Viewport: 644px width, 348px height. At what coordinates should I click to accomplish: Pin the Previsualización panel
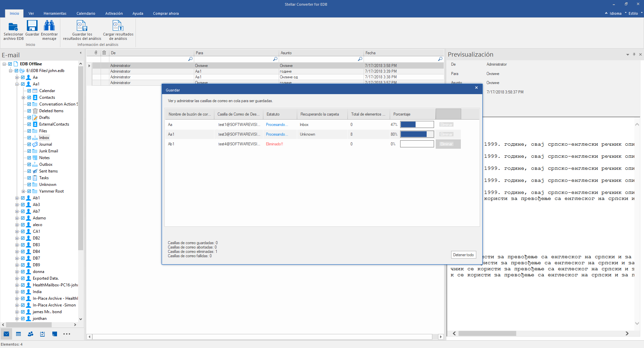click(x=634, y=54)
